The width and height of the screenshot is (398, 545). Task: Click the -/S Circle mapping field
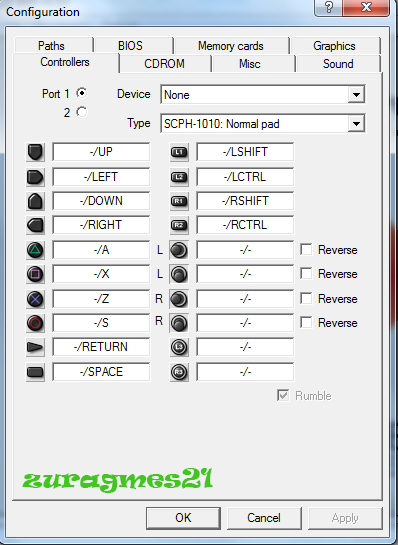(x=101, y=323)
